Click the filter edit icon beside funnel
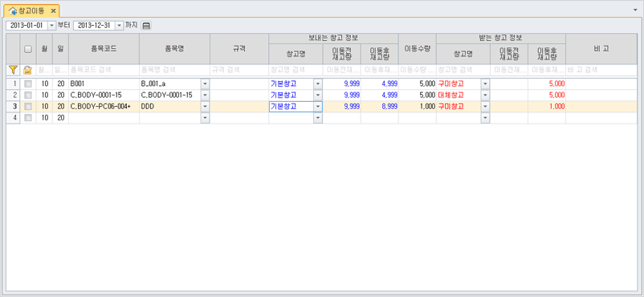The height and width of the screenshot is (297, 644). coord(28,70)
